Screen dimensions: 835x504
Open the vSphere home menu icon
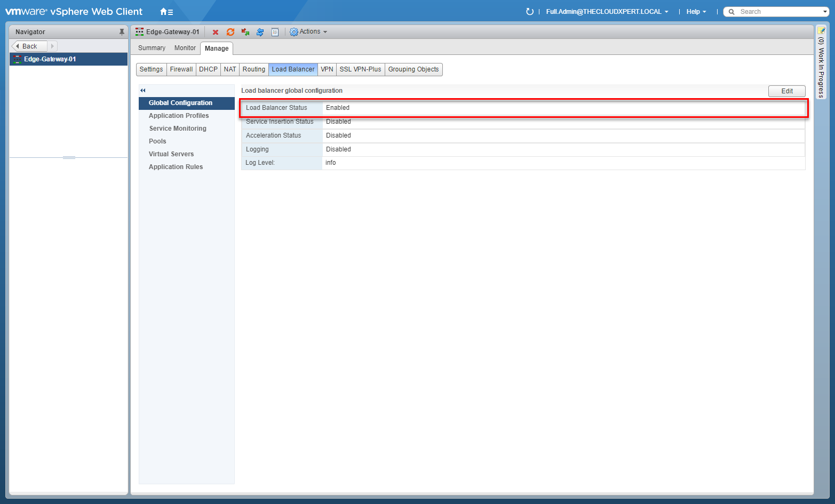point(166,12)
